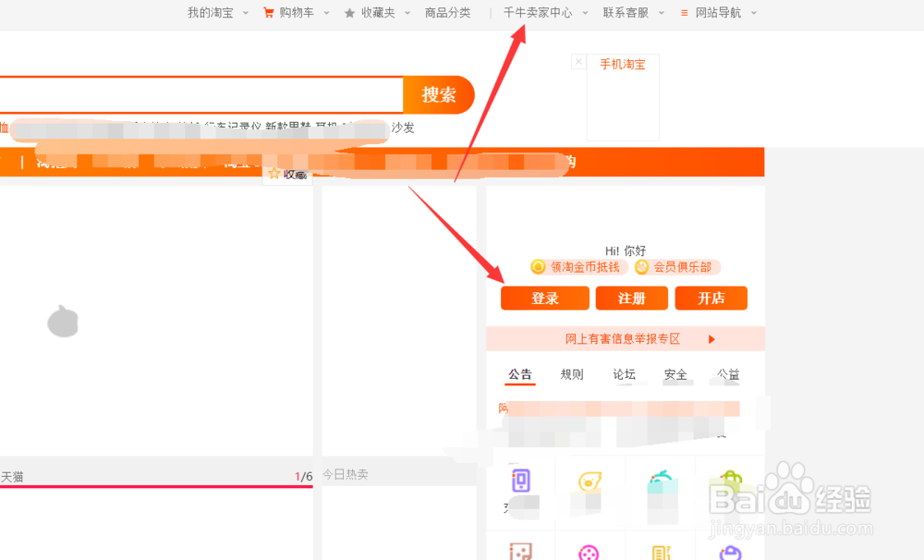This screenshot has width=924, height=560.
Task: Switch to the 公益 tab
Action: point(728,374)
